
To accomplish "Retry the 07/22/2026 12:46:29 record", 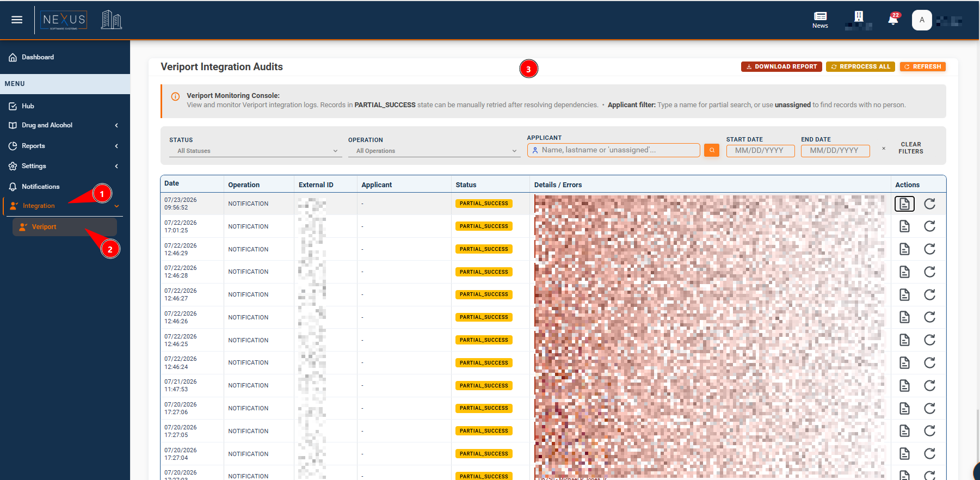I will click(930, 249).
